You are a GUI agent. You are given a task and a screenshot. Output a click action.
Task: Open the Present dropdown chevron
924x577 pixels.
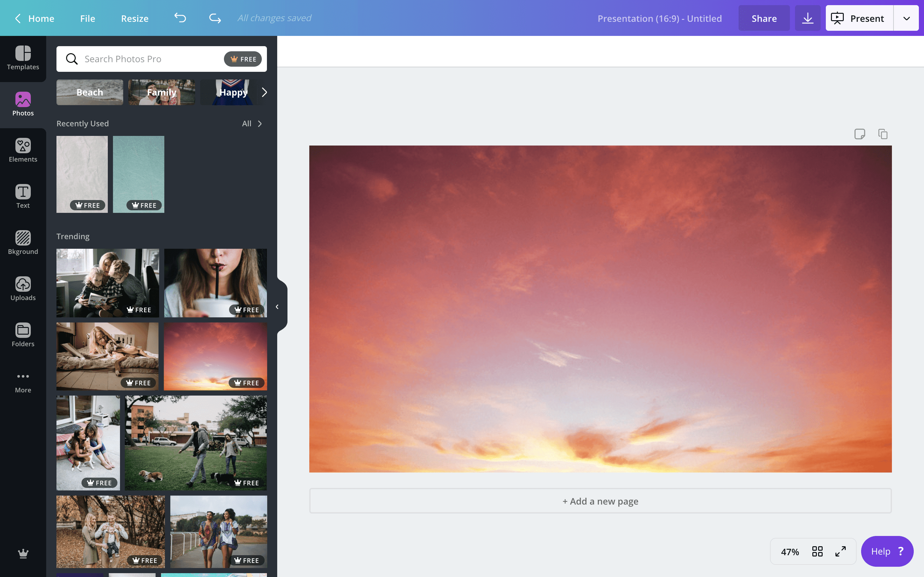pos(906,18)
